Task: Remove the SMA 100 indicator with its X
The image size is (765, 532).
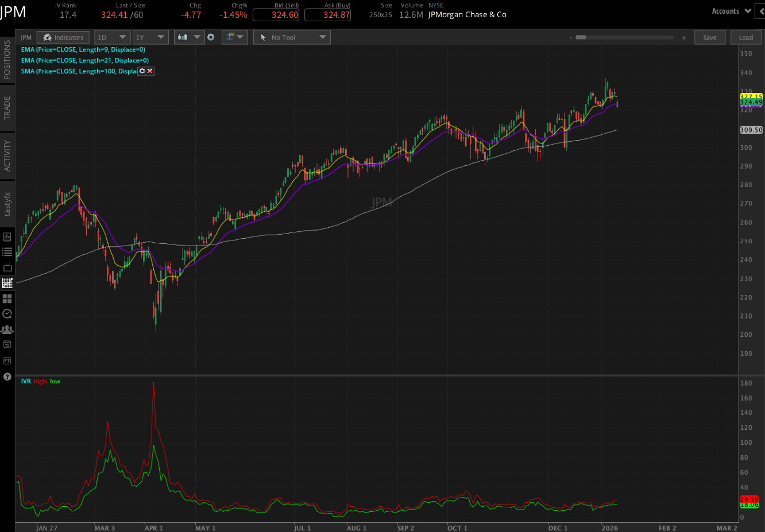Action: point(149,71)
